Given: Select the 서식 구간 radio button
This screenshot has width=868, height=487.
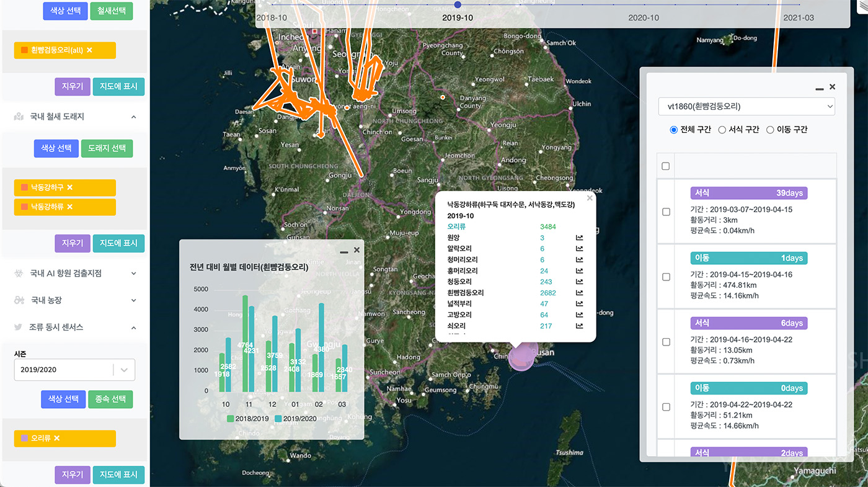Looking at the screenshot, I should (x=722, y=130).
